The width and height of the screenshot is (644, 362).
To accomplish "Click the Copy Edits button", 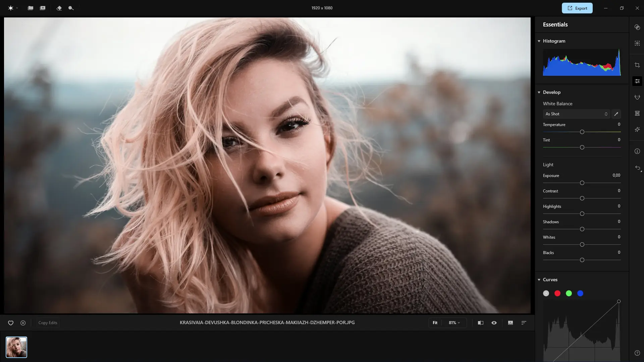I will (48, 323).
